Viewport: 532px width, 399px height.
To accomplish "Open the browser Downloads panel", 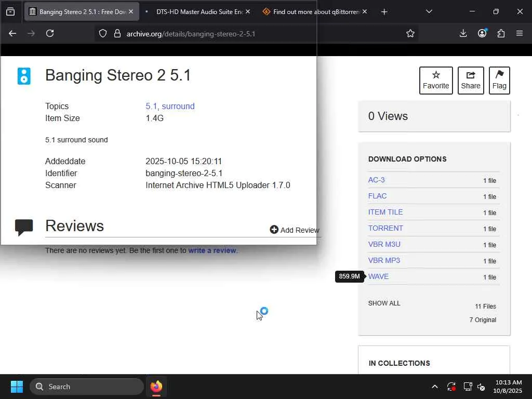I will point(463,33).
